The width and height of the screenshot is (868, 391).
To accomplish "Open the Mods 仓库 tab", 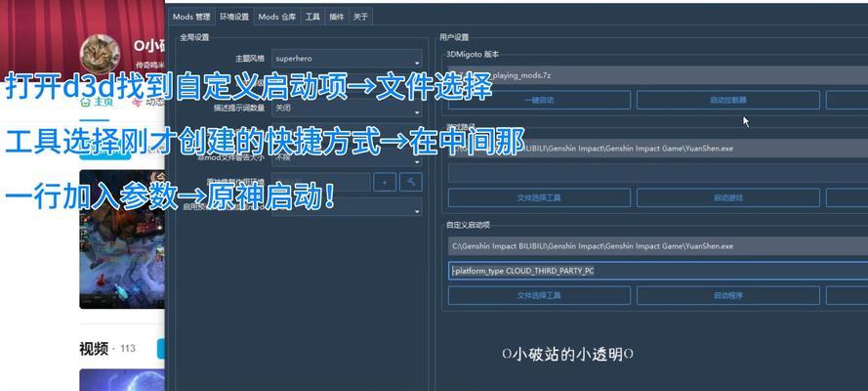I will pyautogui.click(x=276, y=17).
